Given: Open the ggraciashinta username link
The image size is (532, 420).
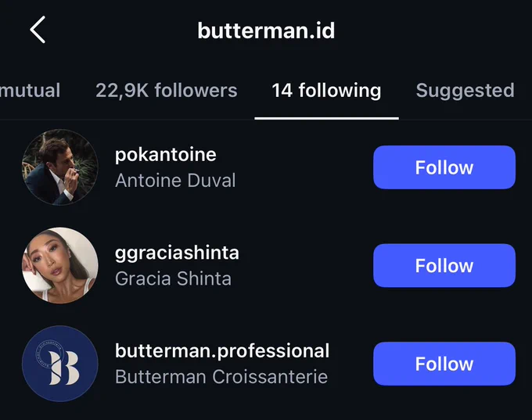Looking at the screenshot, I should (177, 253).
